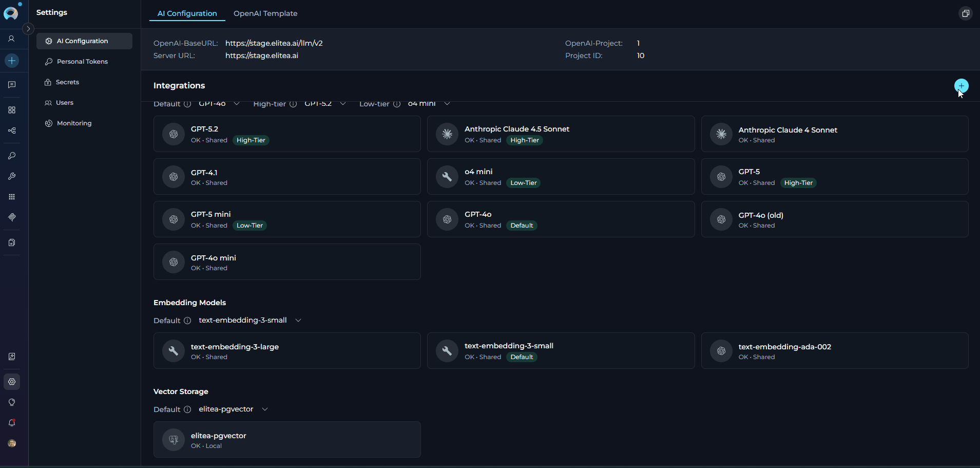Click the info icon beside High-tier label
The image size is (980, 468).
coord(293,104)
